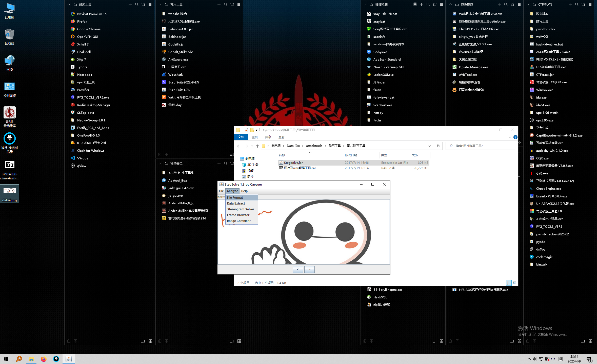Click the next frame button in StegSolve
This screenshot has width=597, height=364.
click(309, 269)
